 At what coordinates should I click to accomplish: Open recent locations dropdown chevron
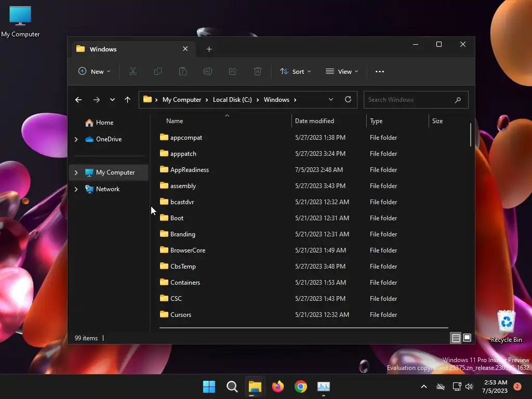pyautogui.click(x=112, y=100)
